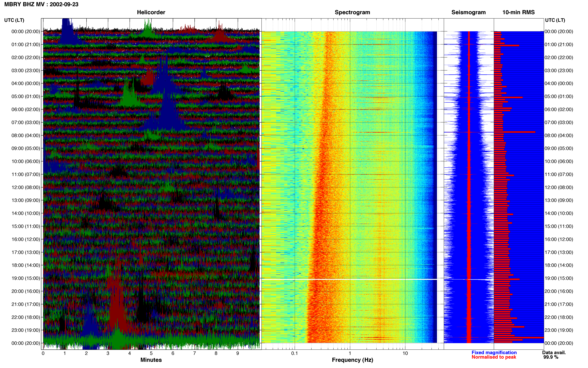
Task: Click '21:00 (17:00)' on the right time axis
Action: point(559,304)
